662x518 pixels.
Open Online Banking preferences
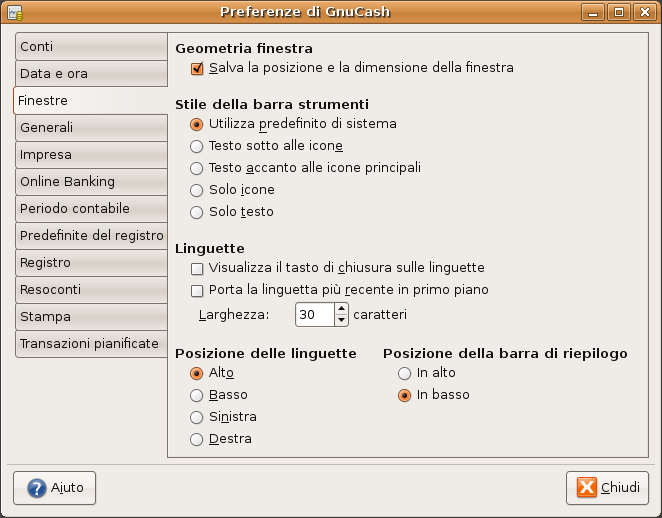(x=92, y=182)
